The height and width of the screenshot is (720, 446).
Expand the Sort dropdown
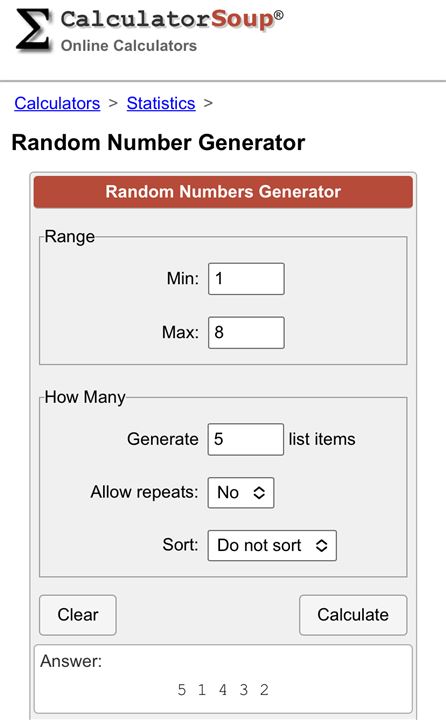pyautogui.click(x=272, y=546)
